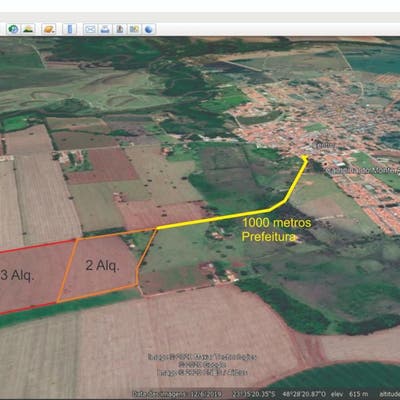The height and width of the screenshot is (400, 400).
Task: Click the blue globe icon in toolbar
Action: click(149, 29)
